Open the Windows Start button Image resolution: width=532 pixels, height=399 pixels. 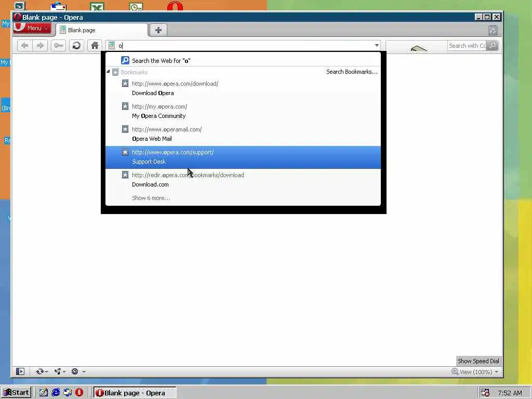16,393
